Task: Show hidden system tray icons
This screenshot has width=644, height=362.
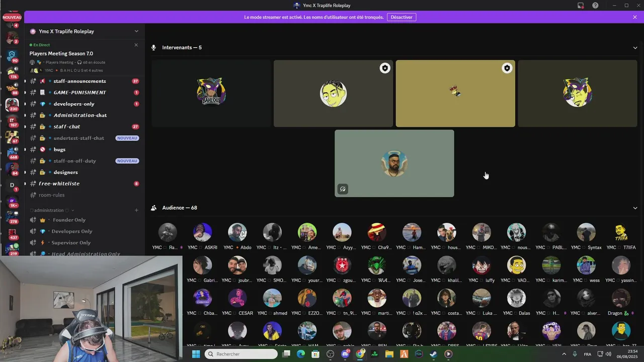Action: coord(563,354)
